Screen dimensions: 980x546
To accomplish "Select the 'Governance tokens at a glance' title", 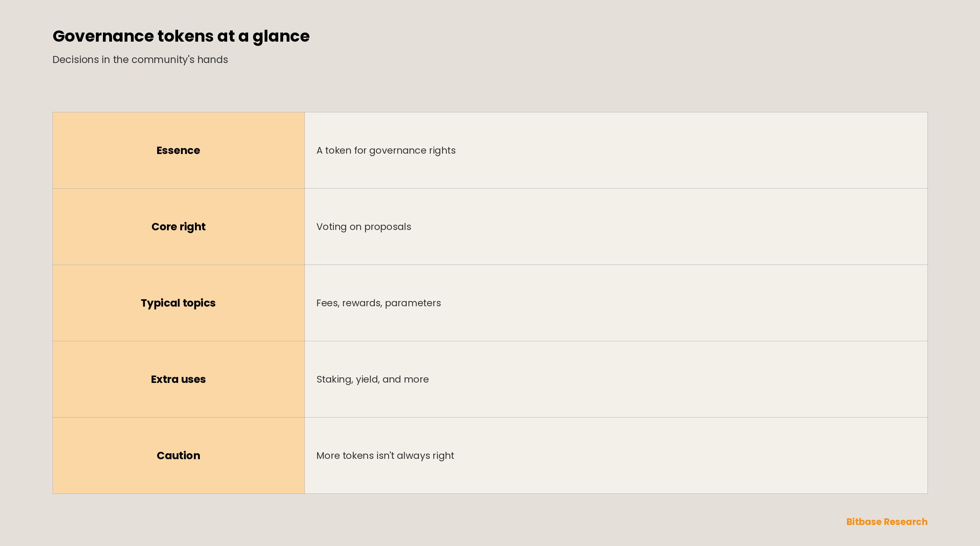I will click(x=181, y=36).
